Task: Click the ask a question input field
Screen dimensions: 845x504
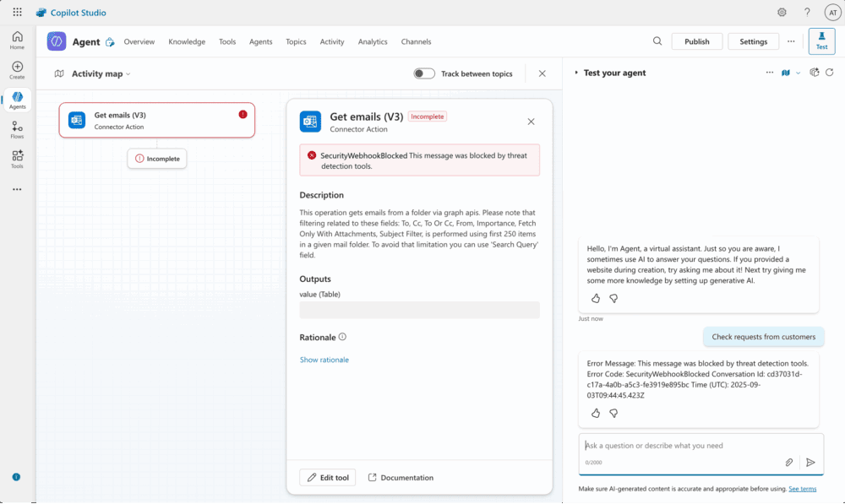Action: click(x=684, y=446)
